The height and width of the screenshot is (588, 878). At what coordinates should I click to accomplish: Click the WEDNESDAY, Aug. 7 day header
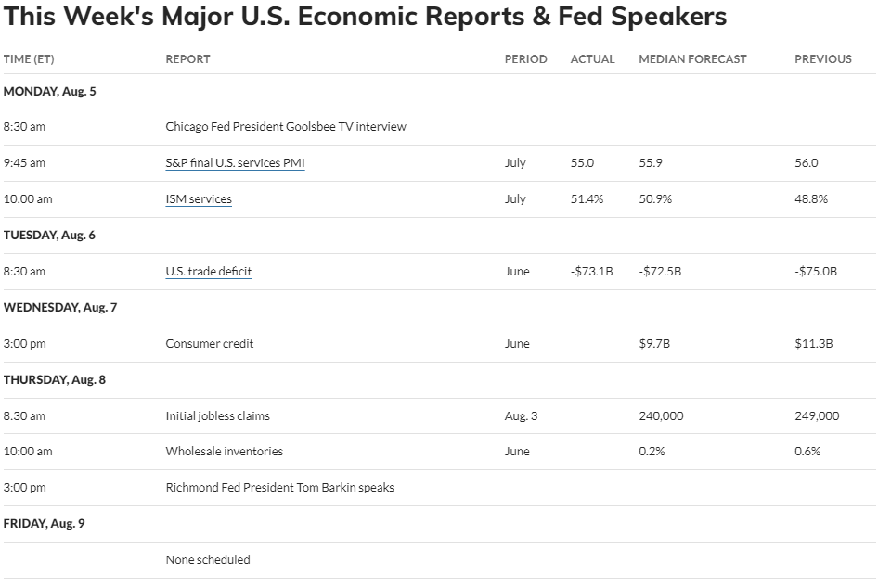[60, 307]
